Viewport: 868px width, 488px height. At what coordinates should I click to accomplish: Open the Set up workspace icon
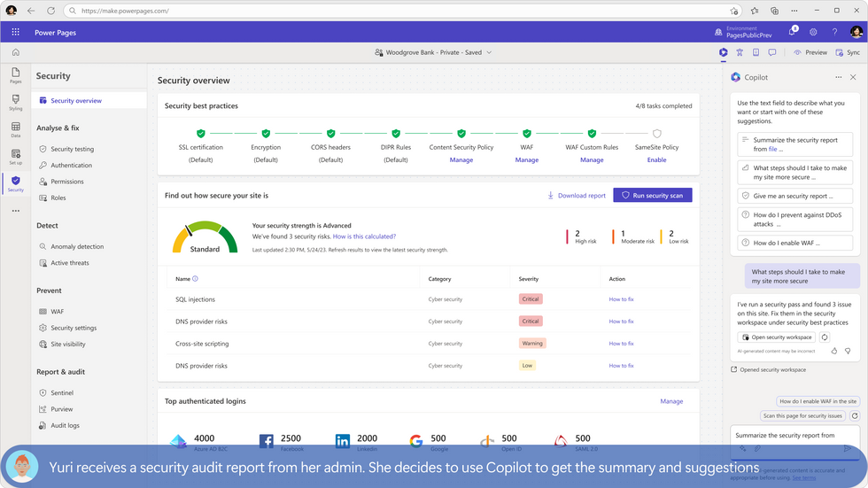click(16, 157)
